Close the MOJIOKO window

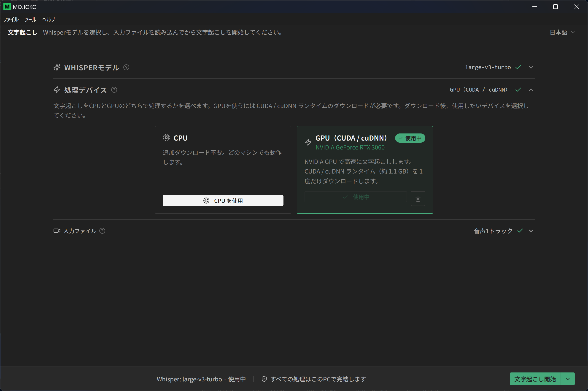click(x=577, y=7)
